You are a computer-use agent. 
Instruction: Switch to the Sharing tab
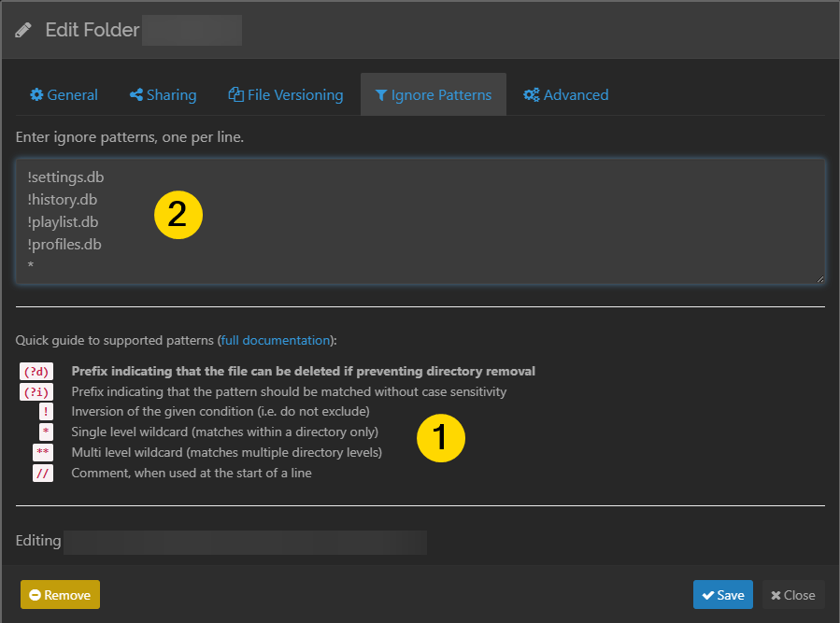(x=164, y=95)
